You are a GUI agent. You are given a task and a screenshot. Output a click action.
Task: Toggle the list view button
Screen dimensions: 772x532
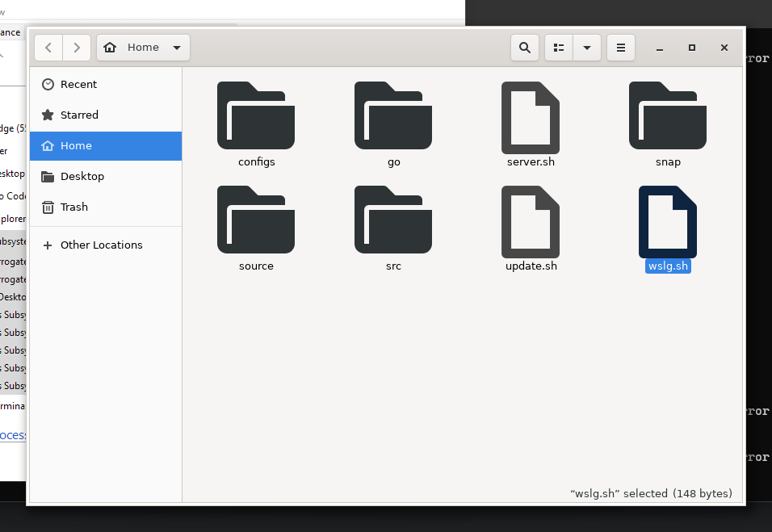coord(559,48)
